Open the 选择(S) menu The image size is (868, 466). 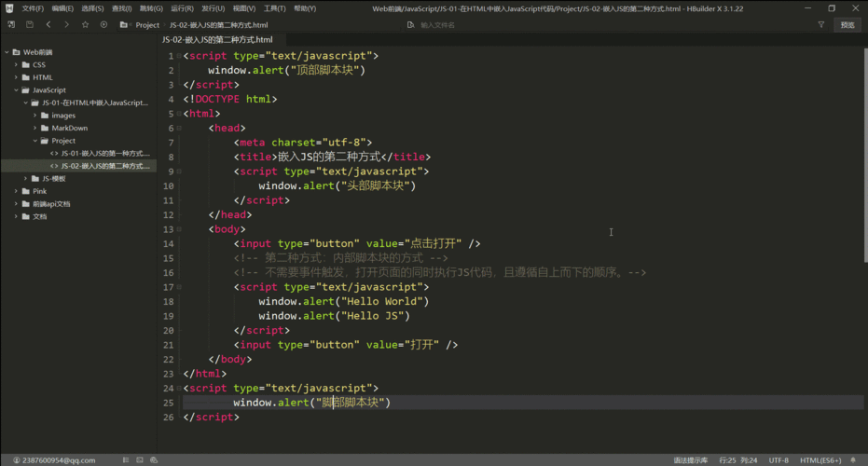(x=92, y=8)
